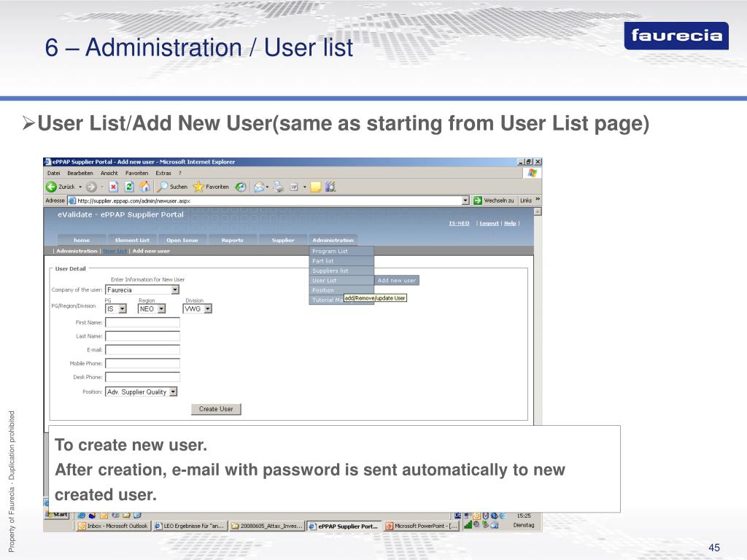
Task: Switch to the Supplier tab
Action: [x=283, y=240]
